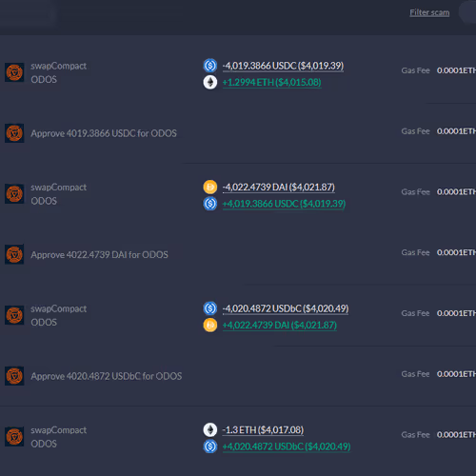Open the +1.2994 ETH amount link
This screenshot has height=476, width=476.
pyautogui.click(x=272, y=83)
